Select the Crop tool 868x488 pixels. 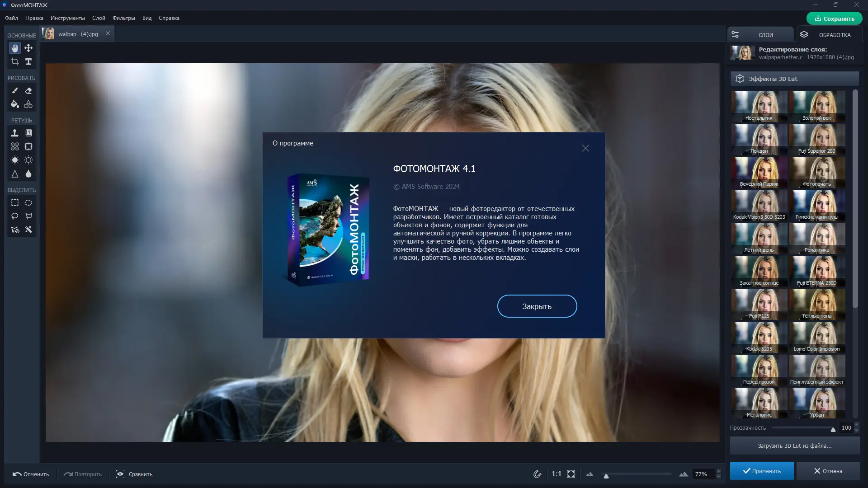pyautogui.click(x=15, y=61)
